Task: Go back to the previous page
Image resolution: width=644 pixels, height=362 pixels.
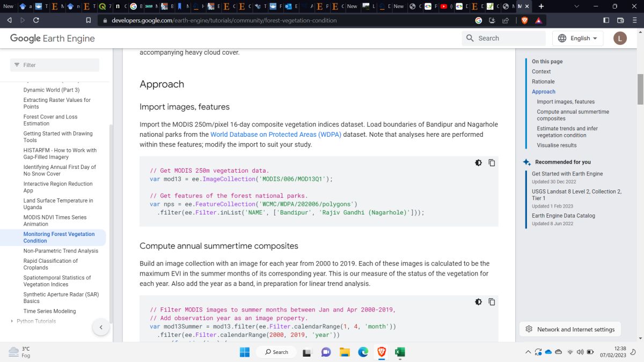Action: coord(10,20)
